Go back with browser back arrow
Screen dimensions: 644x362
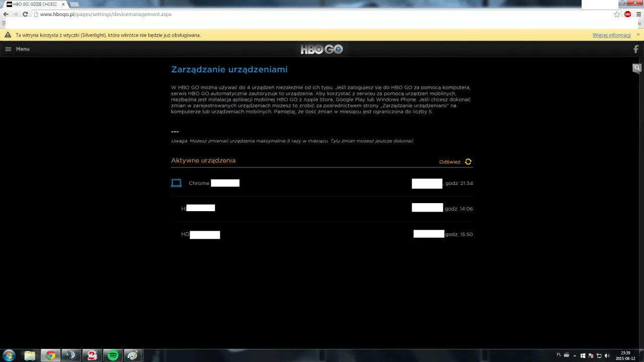tap(6, 14)
